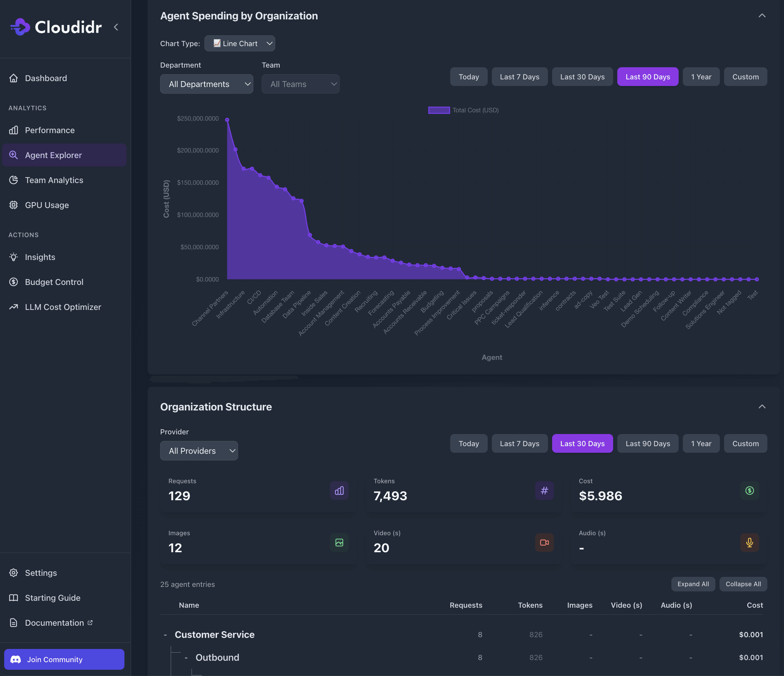
Task: Click the Cloudidr logo icon
Action: tap(20, 27)
